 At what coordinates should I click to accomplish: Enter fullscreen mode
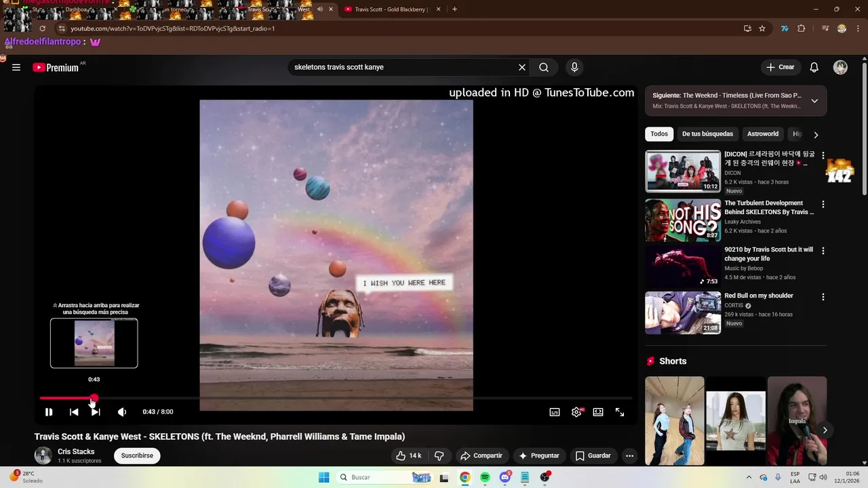click(620, 412)
